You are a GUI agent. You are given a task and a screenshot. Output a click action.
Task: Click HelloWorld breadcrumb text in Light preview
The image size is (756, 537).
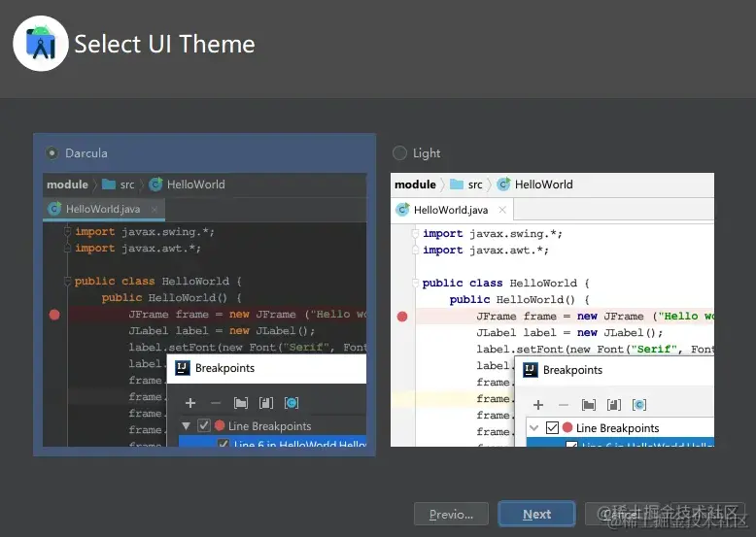544,185
